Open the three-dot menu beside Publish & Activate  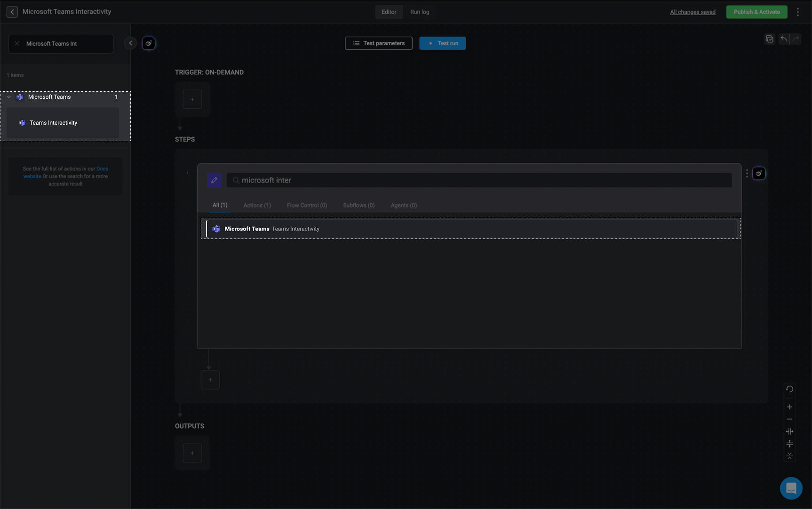pos(797,12)
